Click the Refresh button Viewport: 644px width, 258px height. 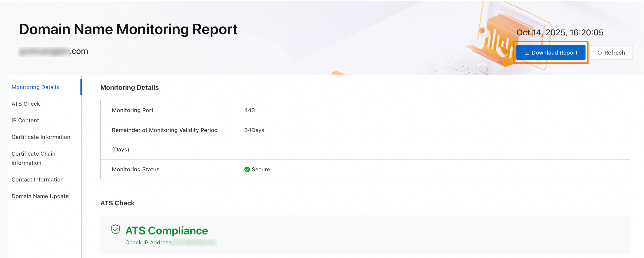tap(611, 52)
